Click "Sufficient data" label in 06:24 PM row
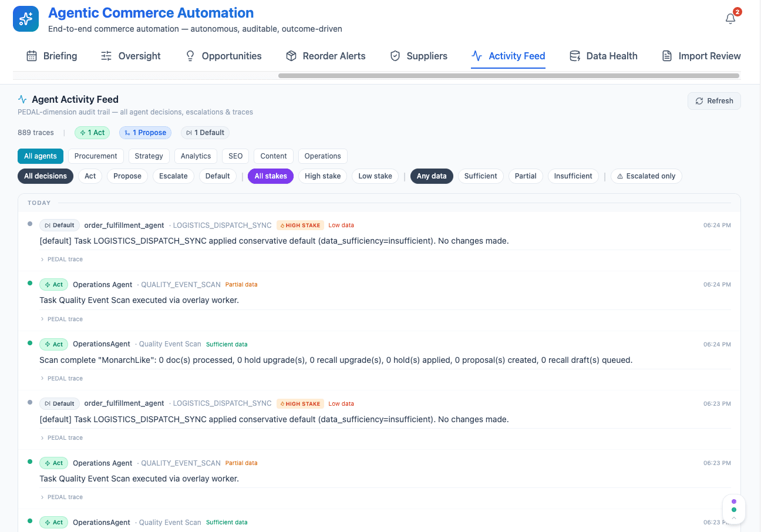Image resolution: width=761 pixels, height=532 pixels. [x=227, y=344]
